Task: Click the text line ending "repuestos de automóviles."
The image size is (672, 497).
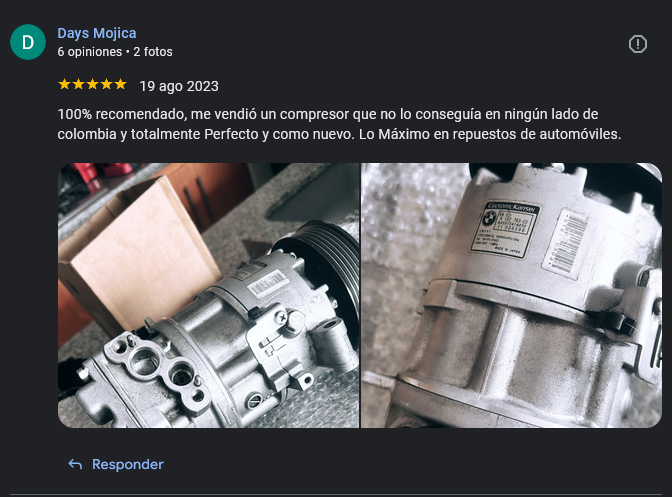Action: (339, 134)
